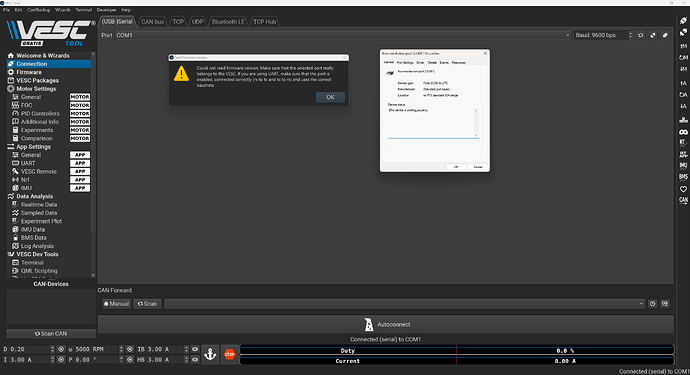Click connect icon at end of Port row
690x375 pixels.
pyautogui.click(x=665, y=35)
